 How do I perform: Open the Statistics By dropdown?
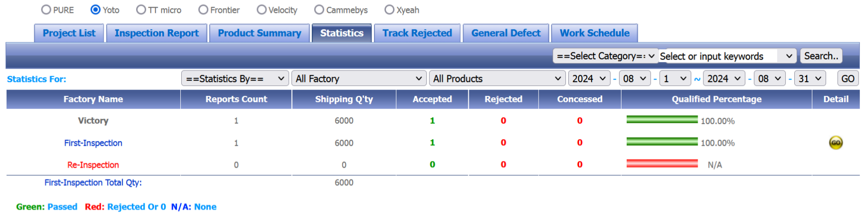235,79
